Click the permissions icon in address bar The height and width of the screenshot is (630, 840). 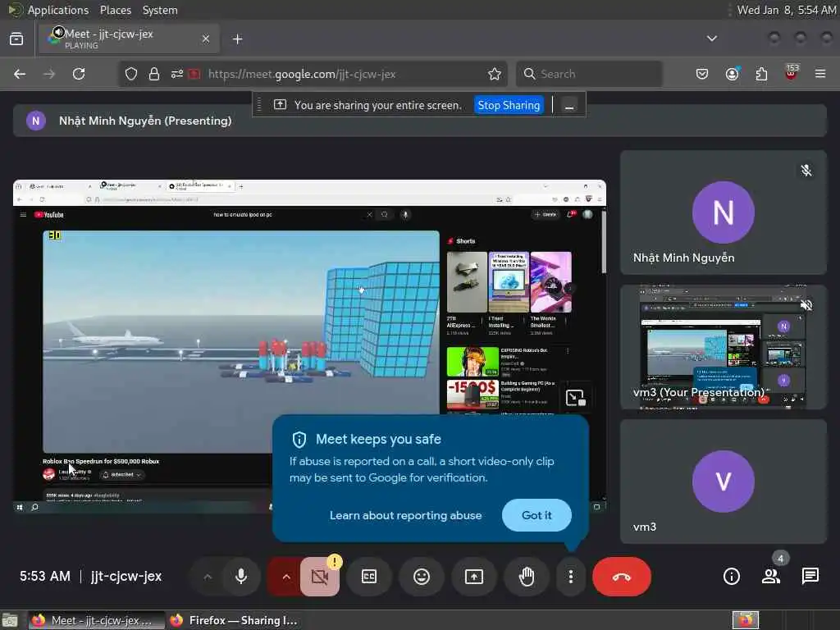pos(177,74)
